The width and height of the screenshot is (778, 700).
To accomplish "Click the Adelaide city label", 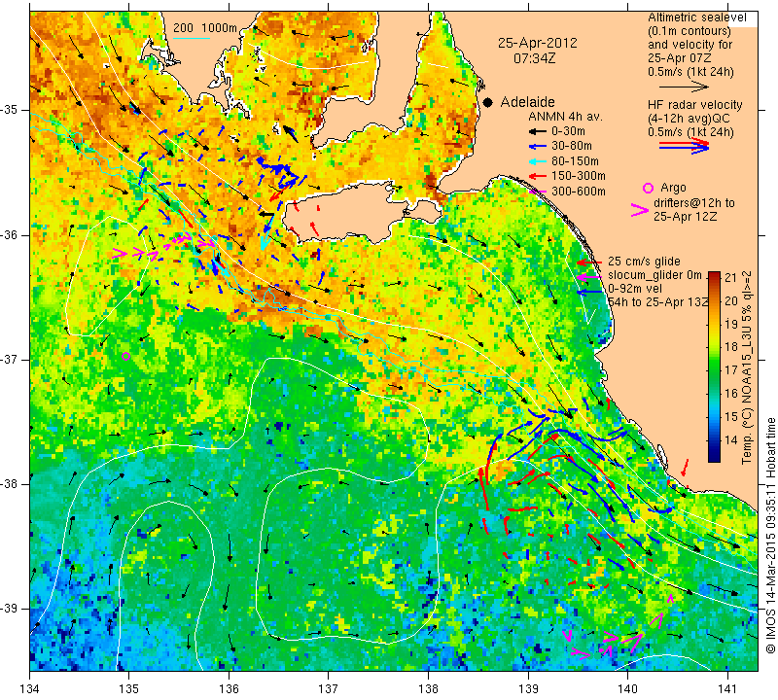I will tap(527, 102).
